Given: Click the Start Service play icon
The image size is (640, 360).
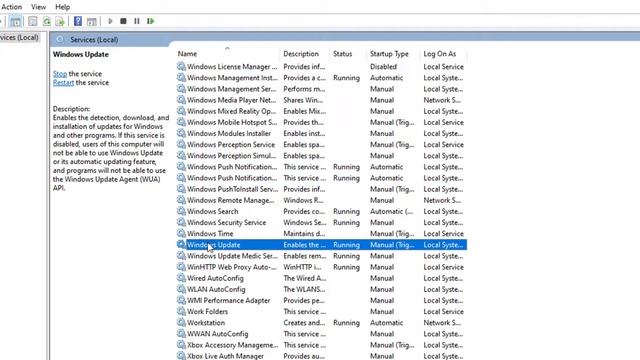Looking at the screenshot, I should [110, 21].
